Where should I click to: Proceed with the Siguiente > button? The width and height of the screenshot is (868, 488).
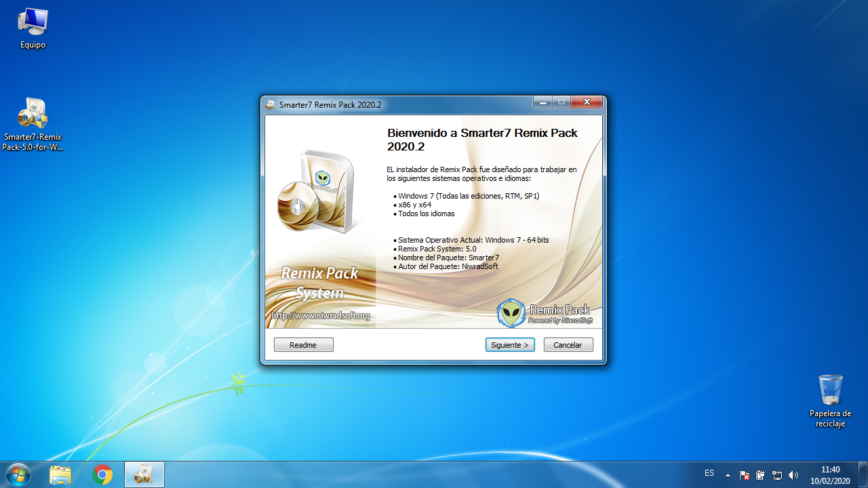coord(510,345)
